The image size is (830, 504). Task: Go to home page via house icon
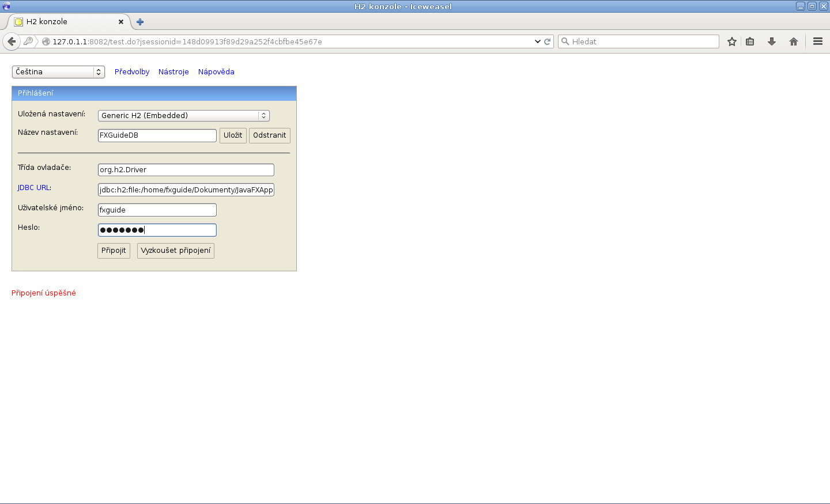click(x=794, y=41)
